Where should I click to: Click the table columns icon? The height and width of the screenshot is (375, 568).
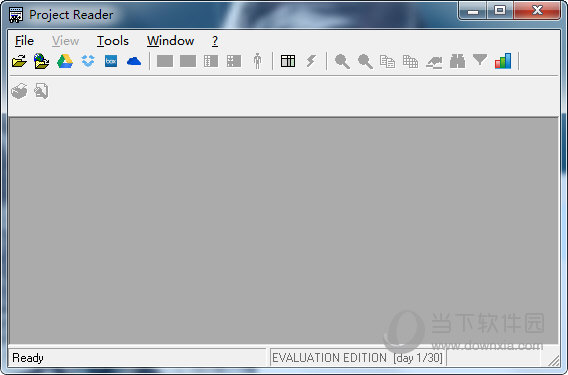288,61
